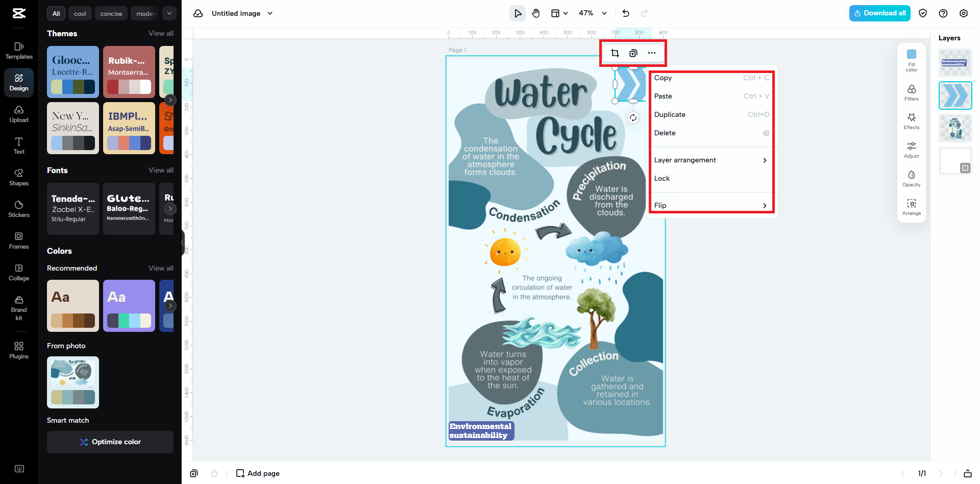Show more fonts with the arrow
The height and width of the screenshot is (484, 980).
[x=170, y=209]
